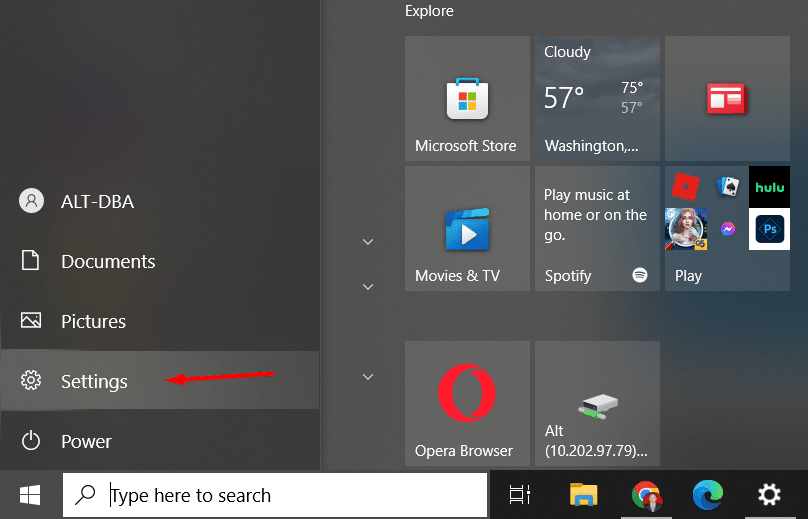Open Microsoft Edge from the taskbar
808x519 pixels.
coord(708,495)
